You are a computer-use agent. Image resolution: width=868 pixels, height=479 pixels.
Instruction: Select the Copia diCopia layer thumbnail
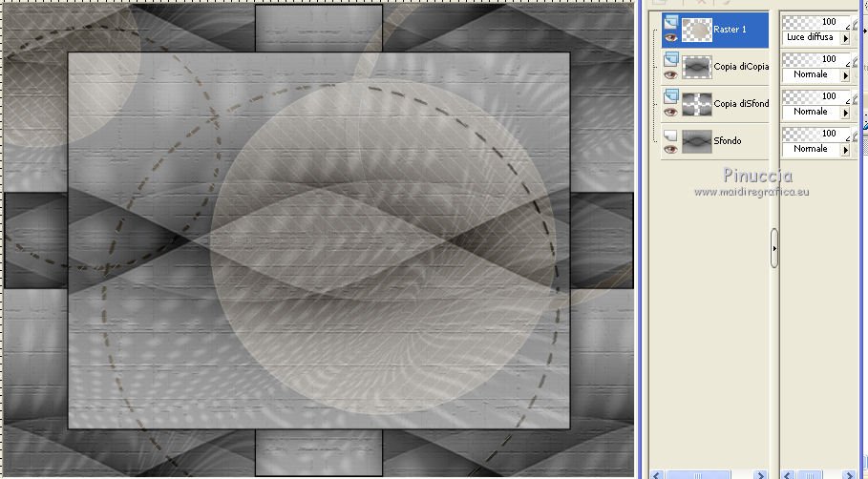[696, 67]
